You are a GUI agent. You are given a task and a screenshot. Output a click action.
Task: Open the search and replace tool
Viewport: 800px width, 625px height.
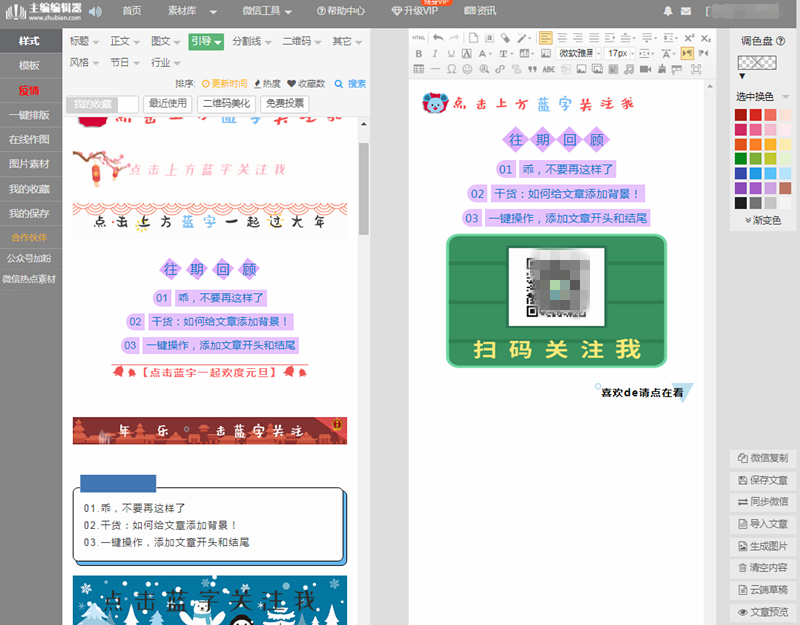click(484, 69)
